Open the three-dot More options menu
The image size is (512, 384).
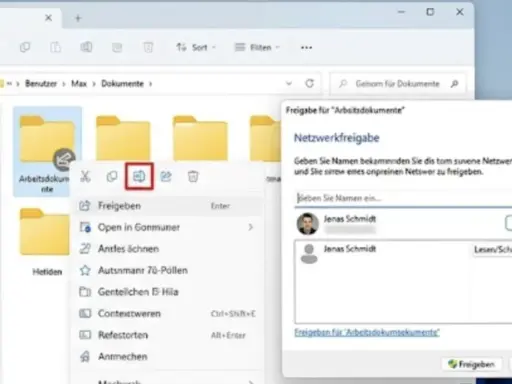pyautogui.click(x=306, y=48)
